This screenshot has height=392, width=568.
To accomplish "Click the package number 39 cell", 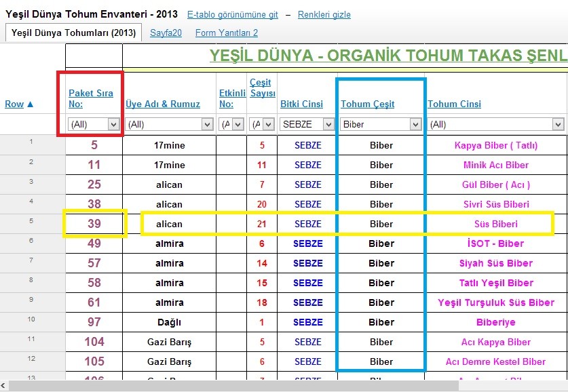I will click(94, 224).
